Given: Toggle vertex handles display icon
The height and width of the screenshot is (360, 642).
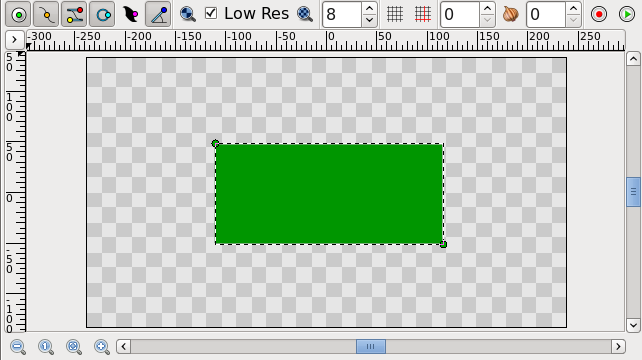Looking at the screenshot, I should coord(46,14).
